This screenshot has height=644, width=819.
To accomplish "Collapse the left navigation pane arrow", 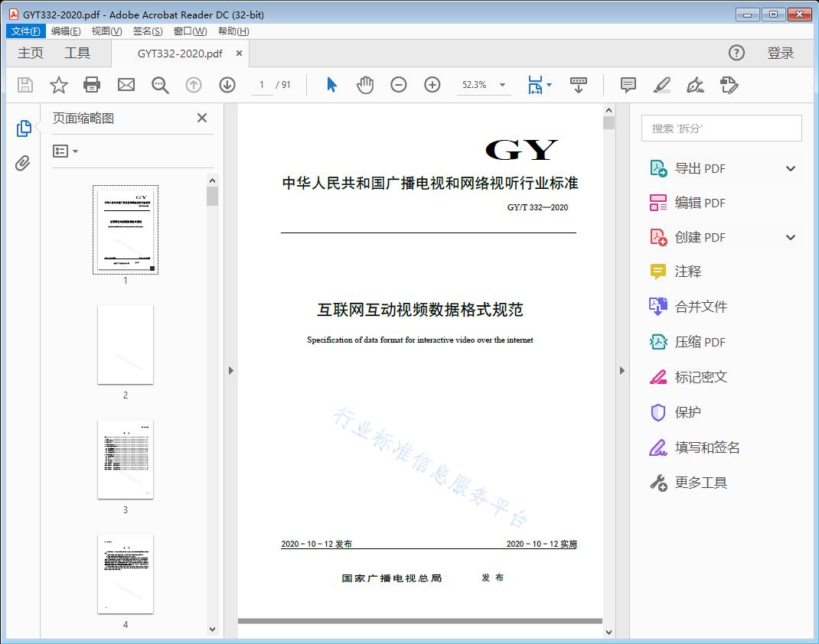I will (x=230, y=371).
